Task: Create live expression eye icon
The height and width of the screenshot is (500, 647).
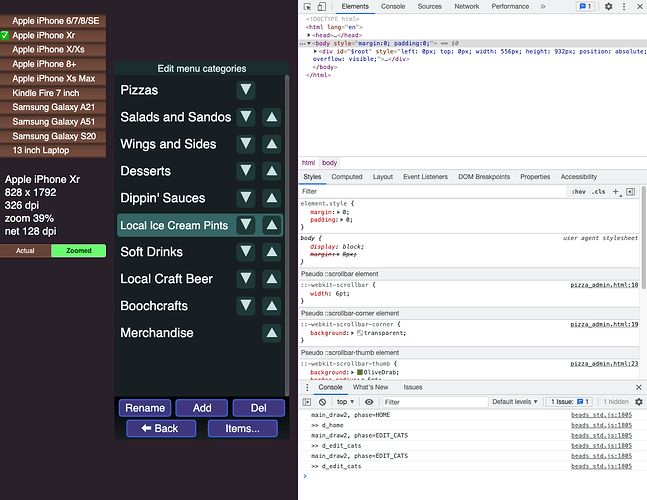Action: (x=369, y=402)
